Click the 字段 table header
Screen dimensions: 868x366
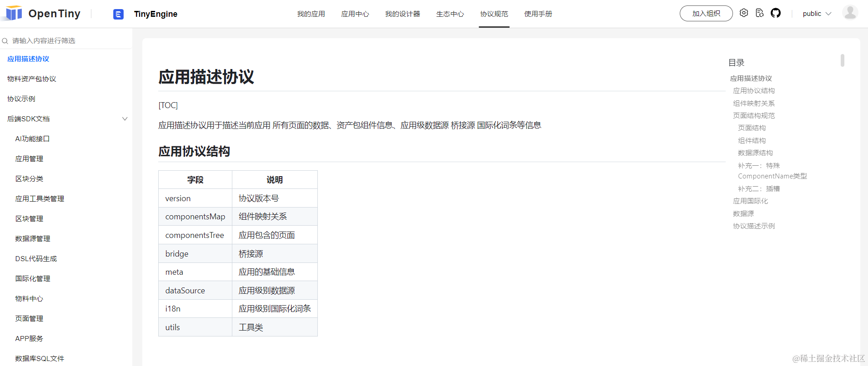tap(195, 180)
